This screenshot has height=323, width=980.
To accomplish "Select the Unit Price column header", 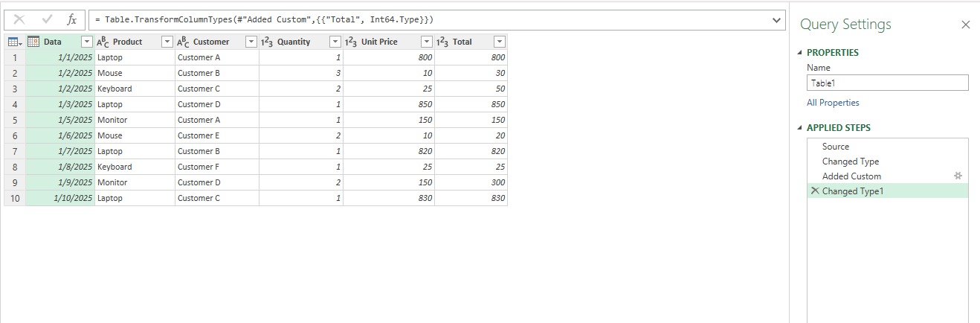I will (x=388, y=42).
